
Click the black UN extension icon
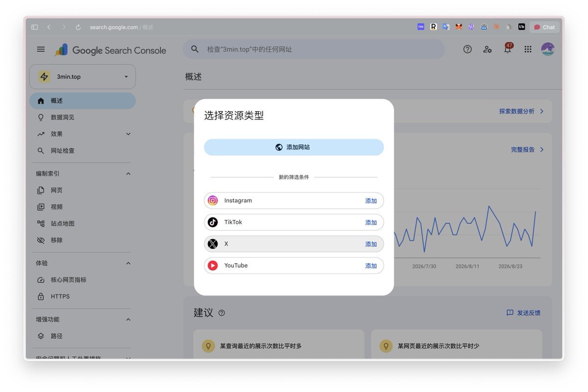[522, 27]
